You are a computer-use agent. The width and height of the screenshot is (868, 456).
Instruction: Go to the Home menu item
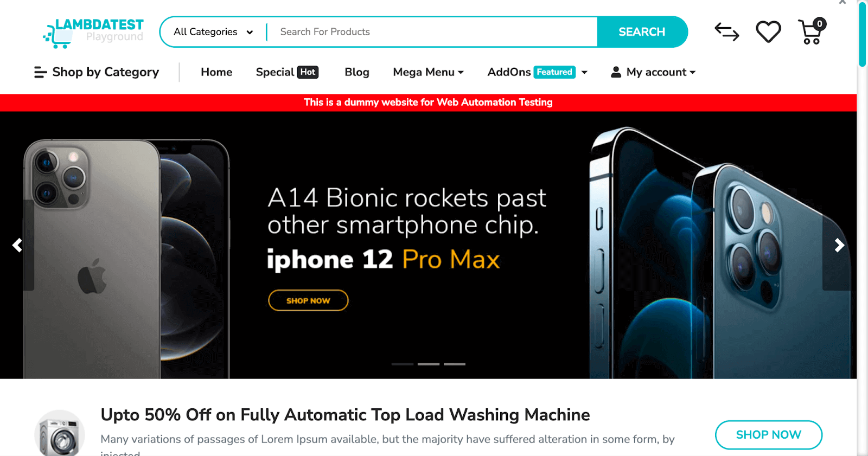[216, 72]
